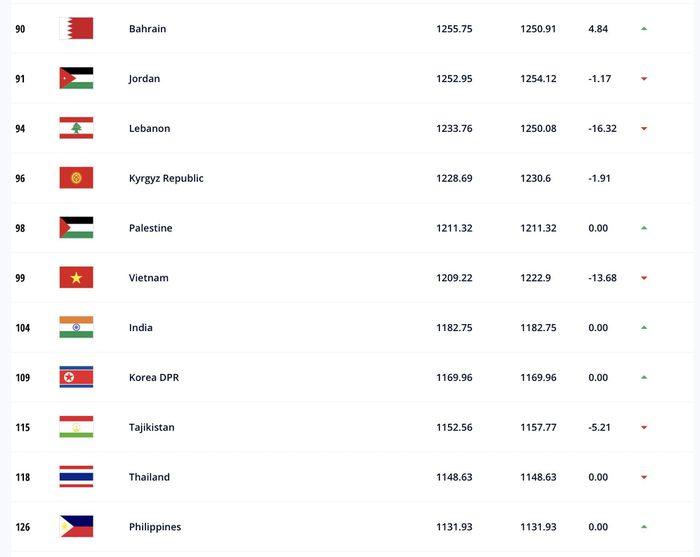Open the Philippines team name link
Viewport: 700px width, 557px height.
pos(155,527)
